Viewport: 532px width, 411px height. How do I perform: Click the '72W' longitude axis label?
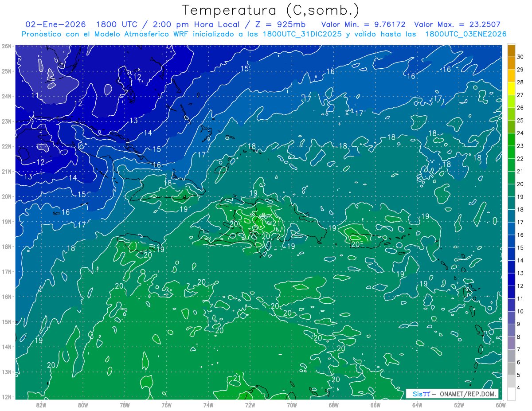[250, 404]
